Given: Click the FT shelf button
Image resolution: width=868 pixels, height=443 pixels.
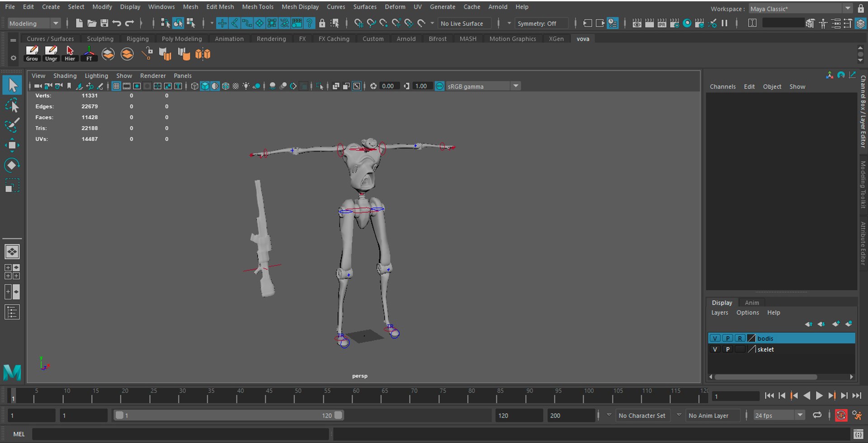Looking at the screenshot, I should click(x=89, y=54).
